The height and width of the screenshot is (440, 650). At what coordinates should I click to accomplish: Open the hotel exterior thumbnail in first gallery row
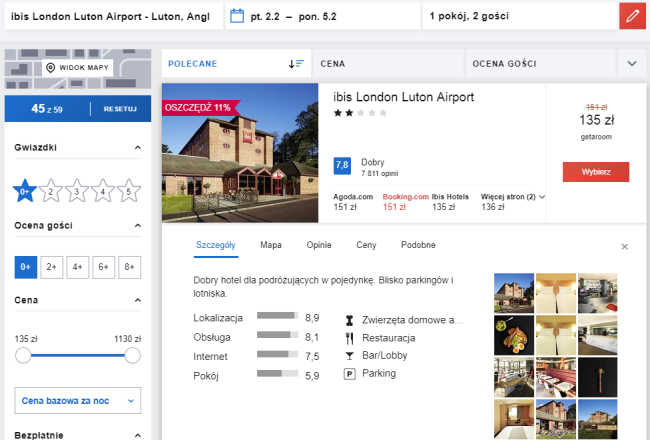[514, 293]
